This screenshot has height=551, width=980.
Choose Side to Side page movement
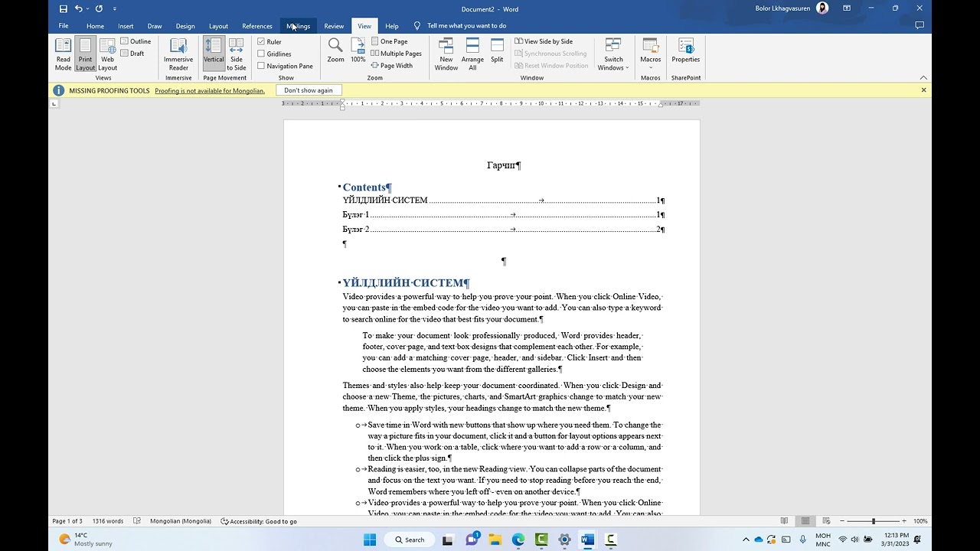236,54
